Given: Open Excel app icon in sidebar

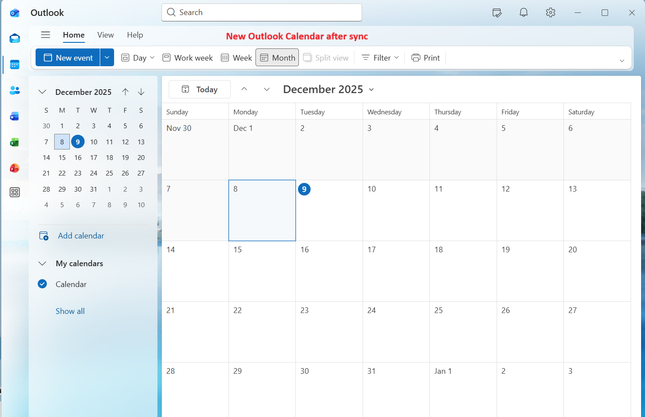Looking at the screenshot, I should click(x=15, y=142).
